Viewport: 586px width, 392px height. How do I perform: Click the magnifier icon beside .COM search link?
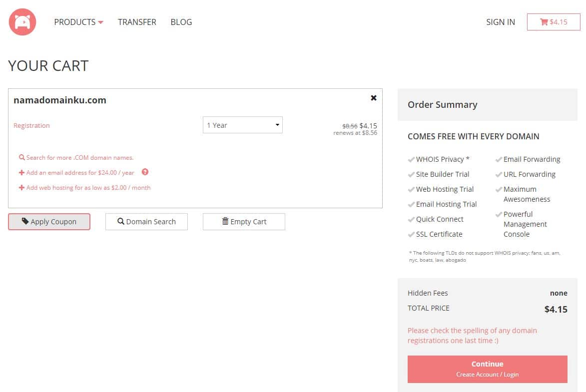click(22, 157)
